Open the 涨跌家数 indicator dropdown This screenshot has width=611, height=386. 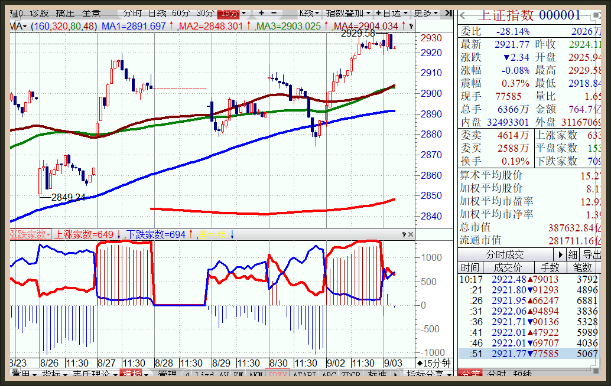click(x=30, y=234)
